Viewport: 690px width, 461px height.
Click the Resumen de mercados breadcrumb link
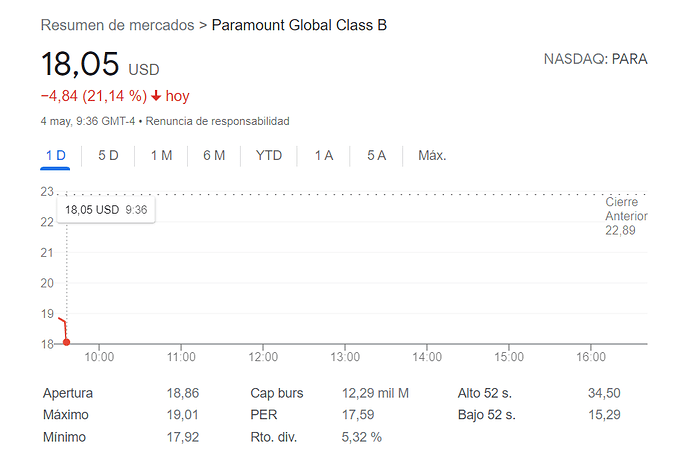point(117,25)
